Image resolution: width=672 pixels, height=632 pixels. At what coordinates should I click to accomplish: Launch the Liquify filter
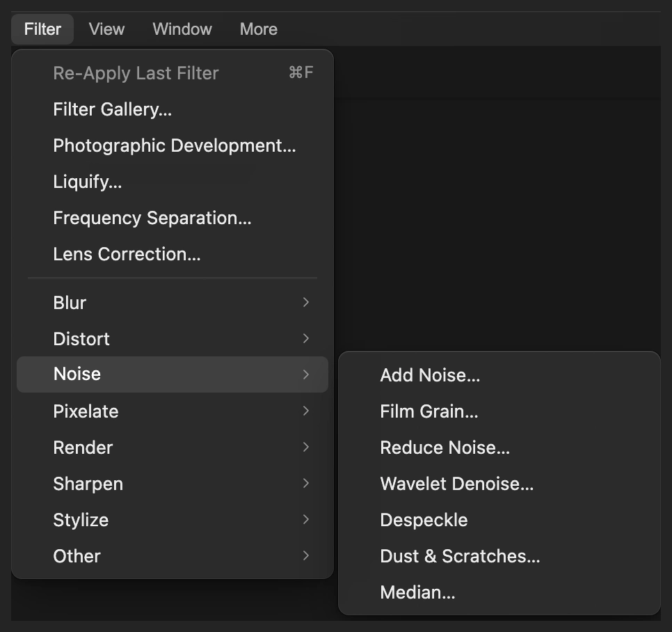173,182
